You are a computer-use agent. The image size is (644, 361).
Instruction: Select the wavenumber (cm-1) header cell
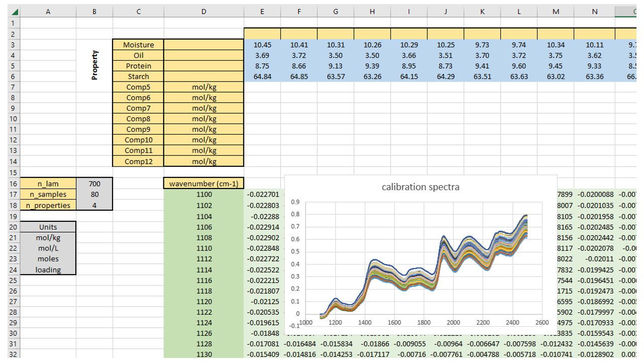click(204, 184)
